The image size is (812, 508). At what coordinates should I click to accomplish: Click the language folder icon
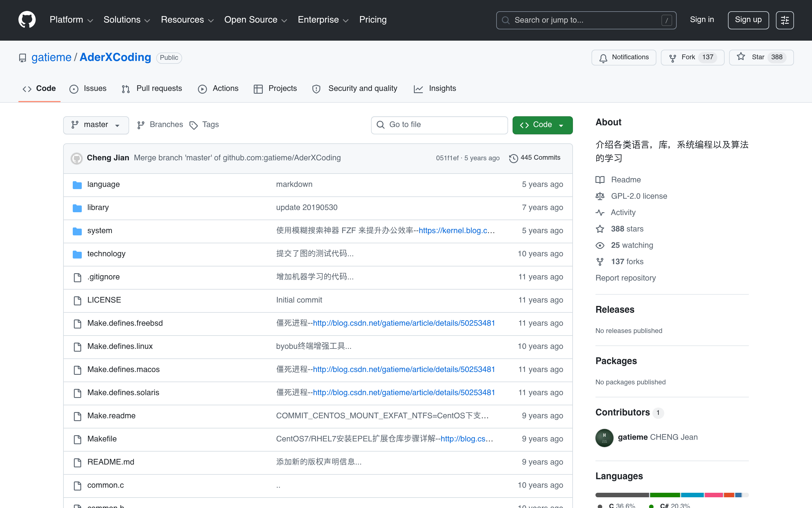point(77,185)
